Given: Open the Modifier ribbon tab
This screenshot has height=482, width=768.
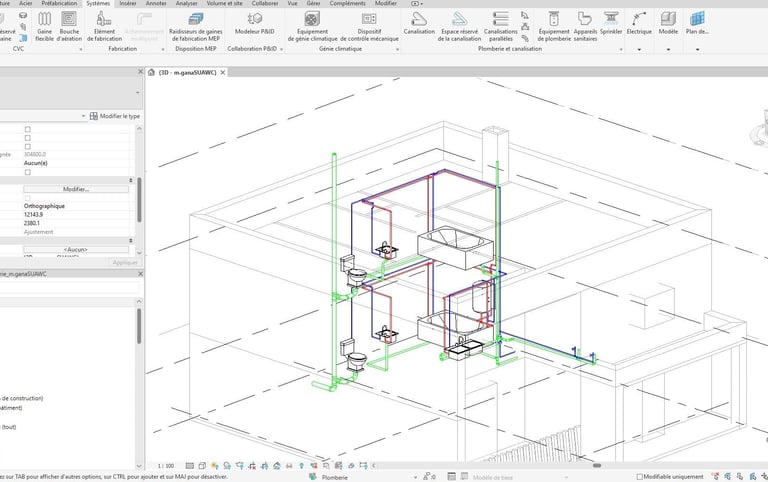Looking at the screenshot, I should coord(386,3).
